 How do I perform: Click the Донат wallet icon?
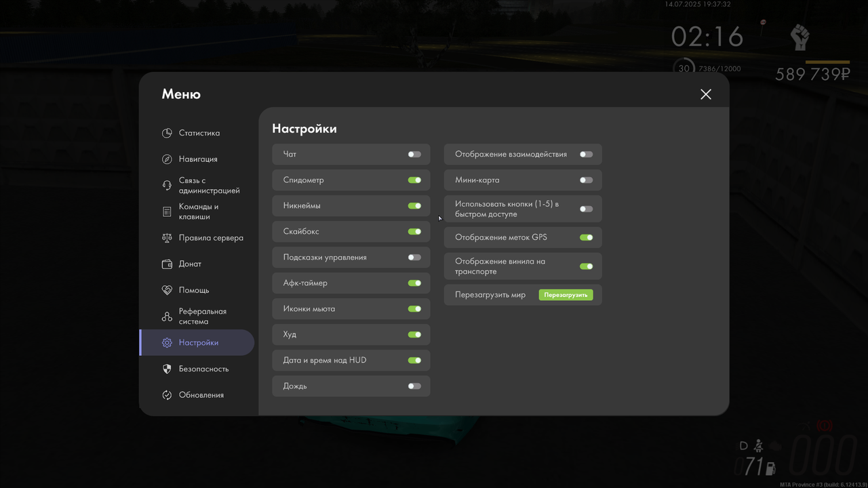(167, 264)
